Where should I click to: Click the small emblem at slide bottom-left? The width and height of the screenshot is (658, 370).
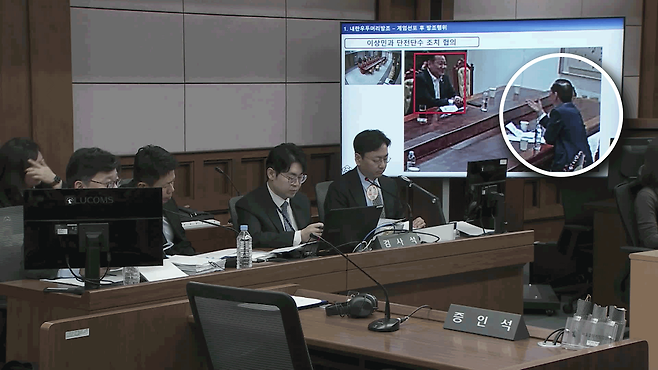click(x=347, y=169)
